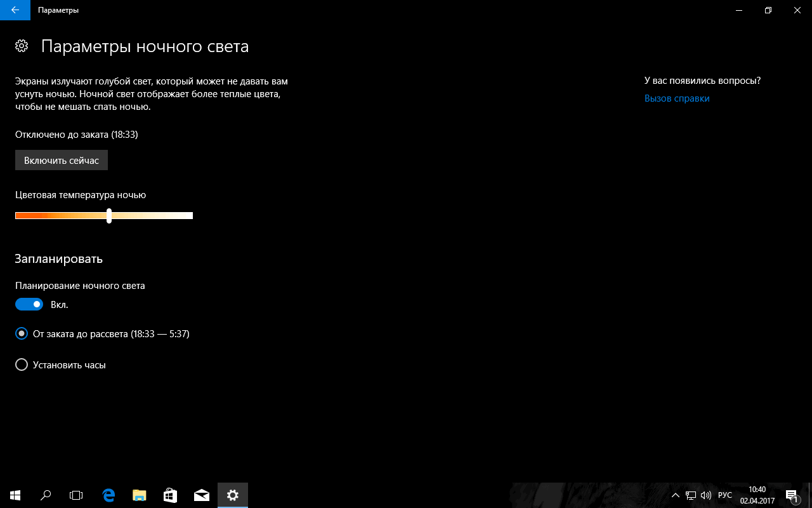Open the Store app from the taskbar

(x=170, y=495)
